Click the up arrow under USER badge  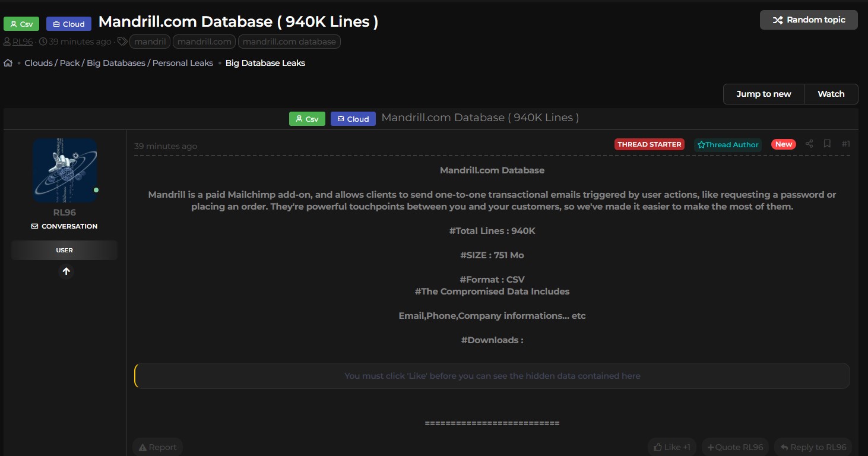coord(66,271)
